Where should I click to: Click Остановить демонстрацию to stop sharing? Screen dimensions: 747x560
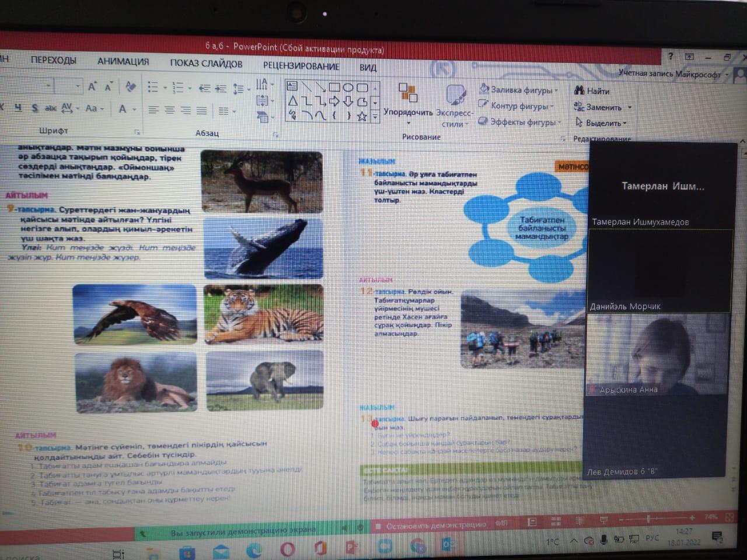coord(435,525)
